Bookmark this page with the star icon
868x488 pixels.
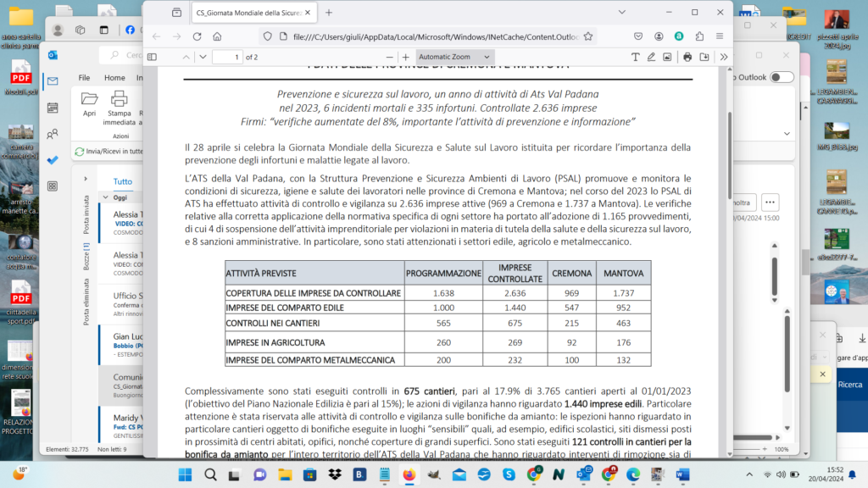coord(588,36)
